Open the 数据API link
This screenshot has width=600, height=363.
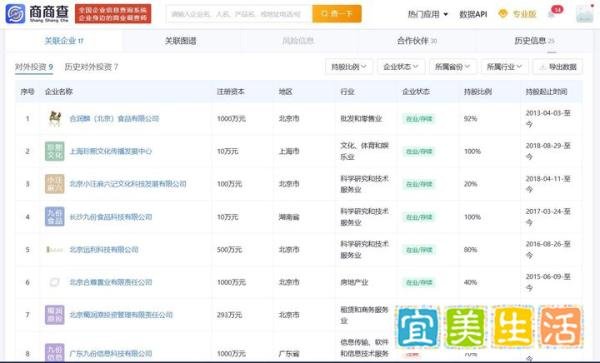[473, 14]
